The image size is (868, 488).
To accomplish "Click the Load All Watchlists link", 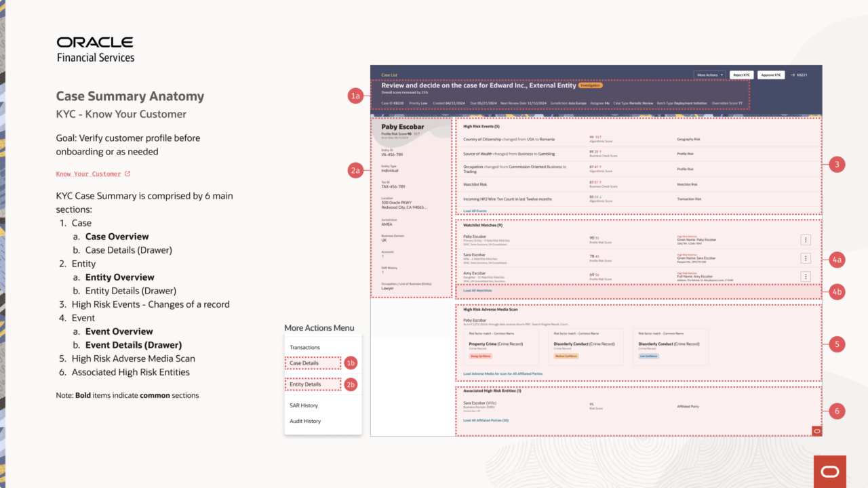I will click(477, 290).
